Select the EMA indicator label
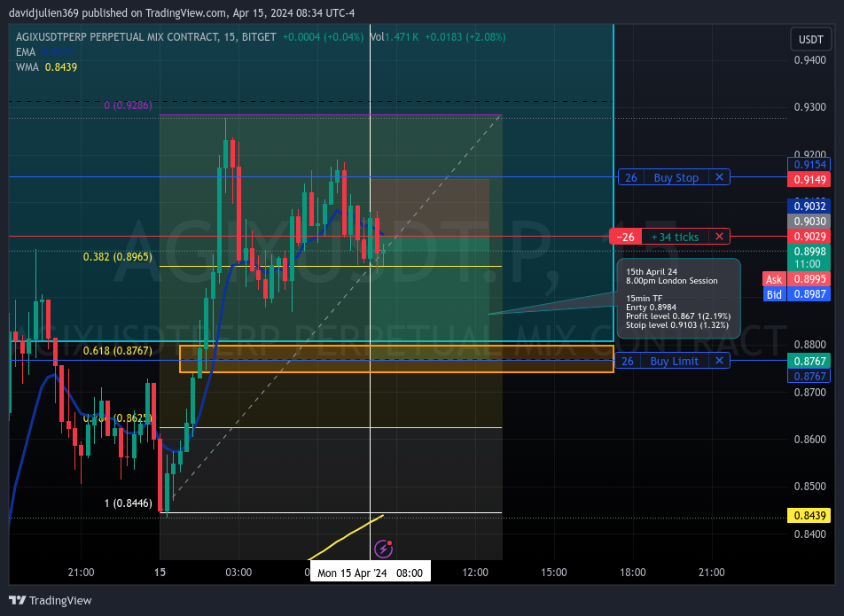 tap(26, 52)
